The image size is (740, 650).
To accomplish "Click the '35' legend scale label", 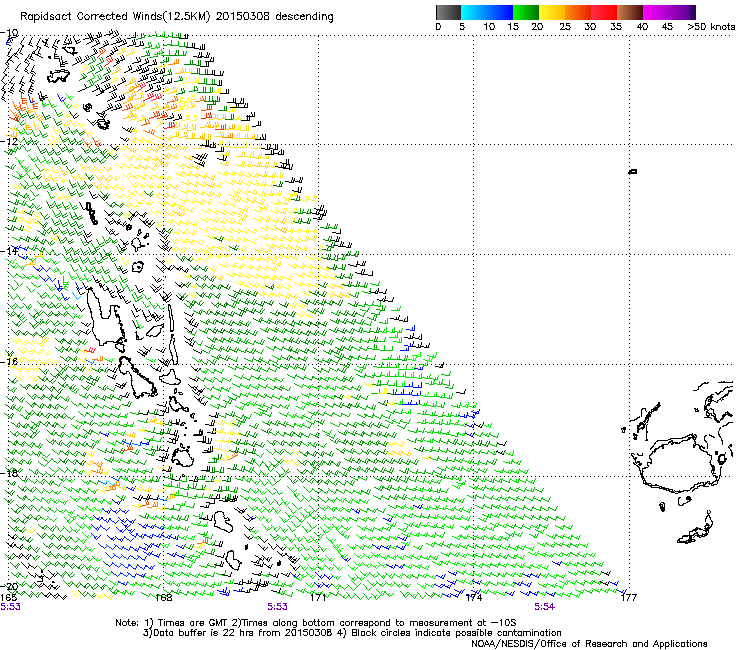I will [616, 27].
